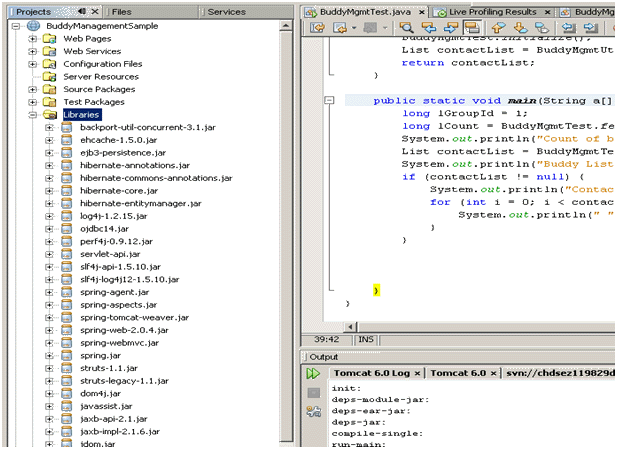Switch to the Tomcat 6.0 Log output tab
The image size is (617, 449).
click(372, 373)
